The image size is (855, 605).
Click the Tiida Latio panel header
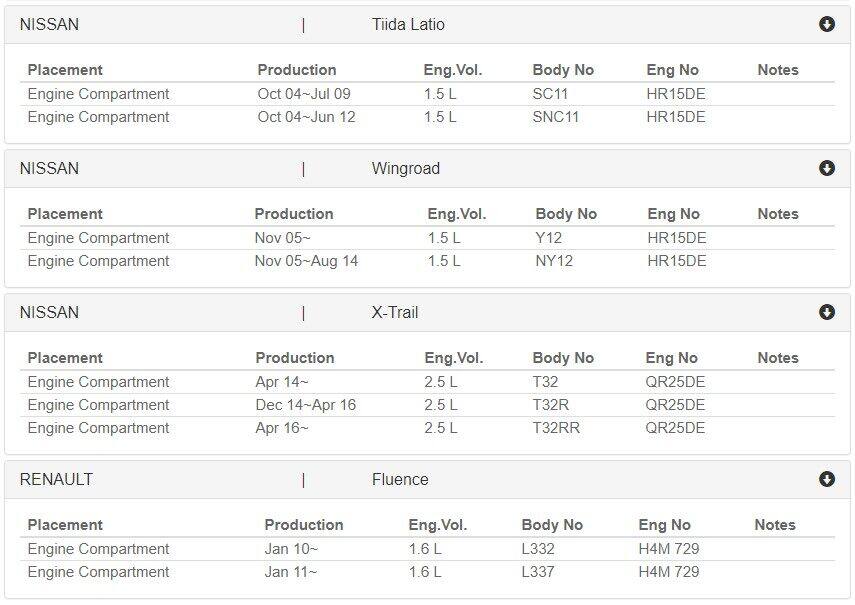coord(427,25)
